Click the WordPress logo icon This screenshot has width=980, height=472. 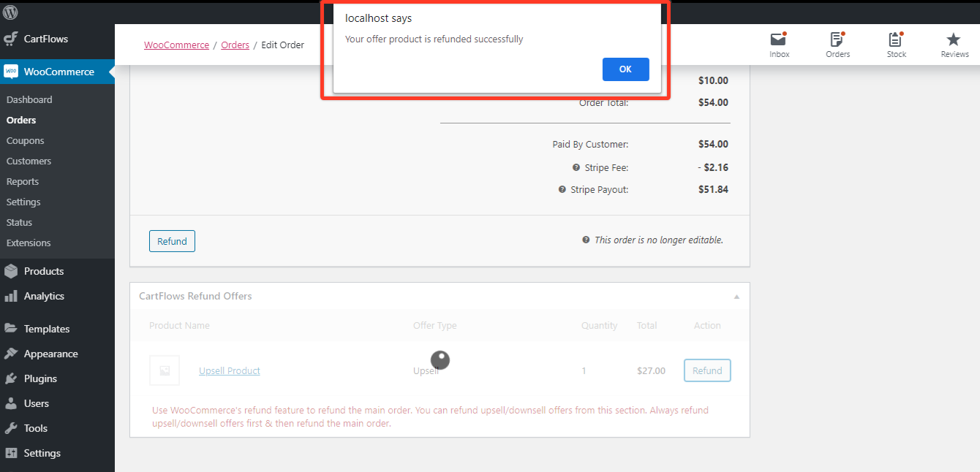[10, 12]
